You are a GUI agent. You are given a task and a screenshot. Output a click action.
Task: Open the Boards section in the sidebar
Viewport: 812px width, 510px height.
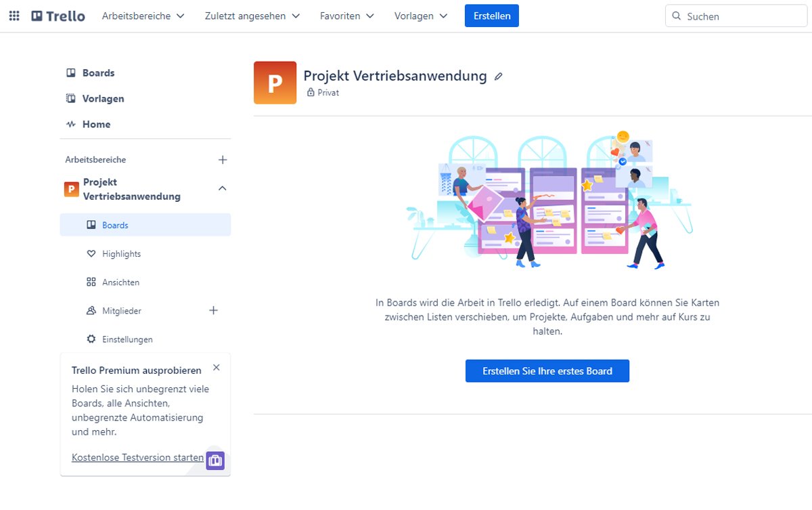(x=98, y=72)
